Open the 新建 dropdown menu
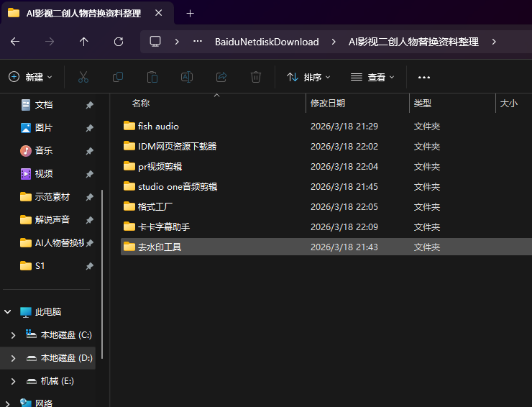The height and width of the screenshot is (407, 532). pyautogui.click(x=31, y=77)
